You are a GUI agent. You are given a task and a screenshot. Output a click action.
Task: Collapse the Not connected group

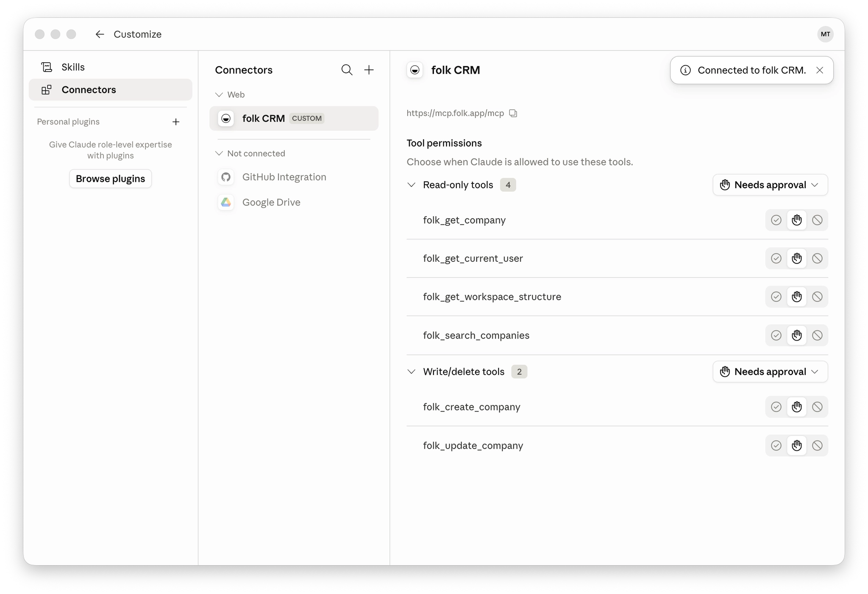coord(219,154)
